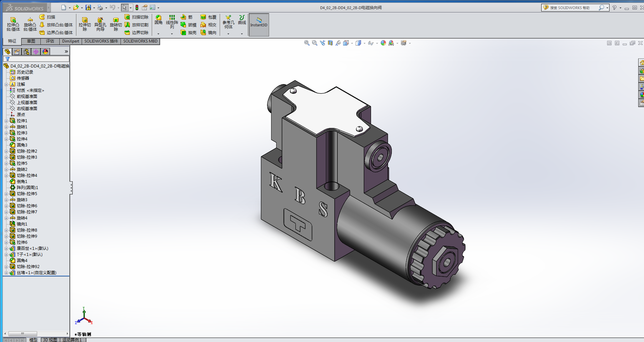Click the 镜向 mirror button

208,33
